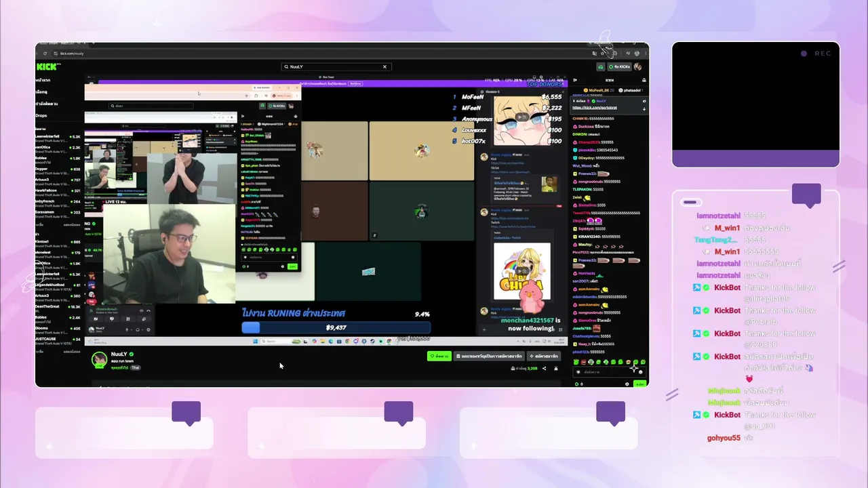Click username pinockiio in chat

point(587,150)
